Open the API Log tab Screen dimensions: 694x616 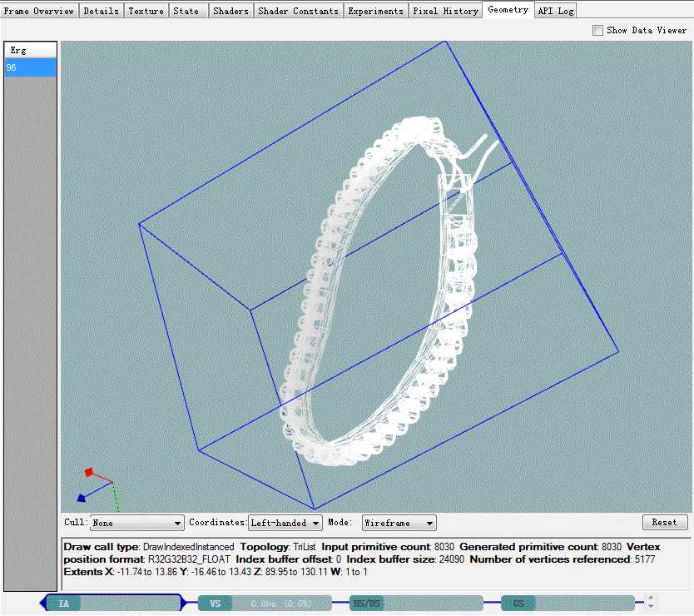point(556,11)
